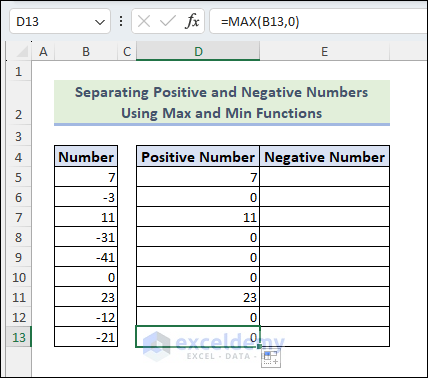Screen dimensions: 428x378
Task: Select empty cell E10 in row 10
Action: coord(324,277)
